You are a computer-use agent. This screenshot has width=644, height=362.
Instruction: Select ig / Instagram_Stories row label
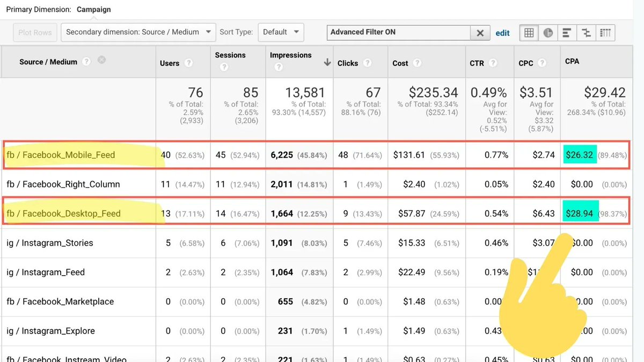point(50,243)
